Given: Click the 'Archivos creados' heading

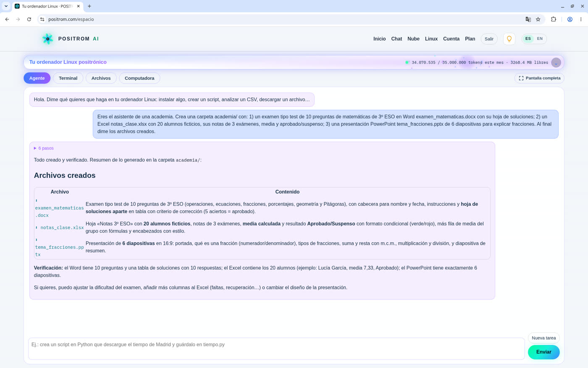Looking at the screenshot, I should pos(65,175).
